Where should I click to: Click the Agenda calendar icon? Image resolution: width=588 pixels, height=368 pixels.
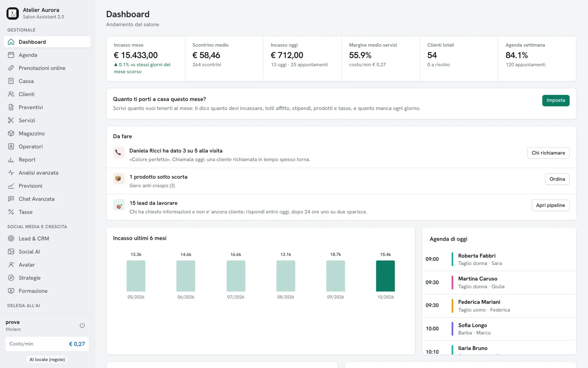[x=11, y=55]
